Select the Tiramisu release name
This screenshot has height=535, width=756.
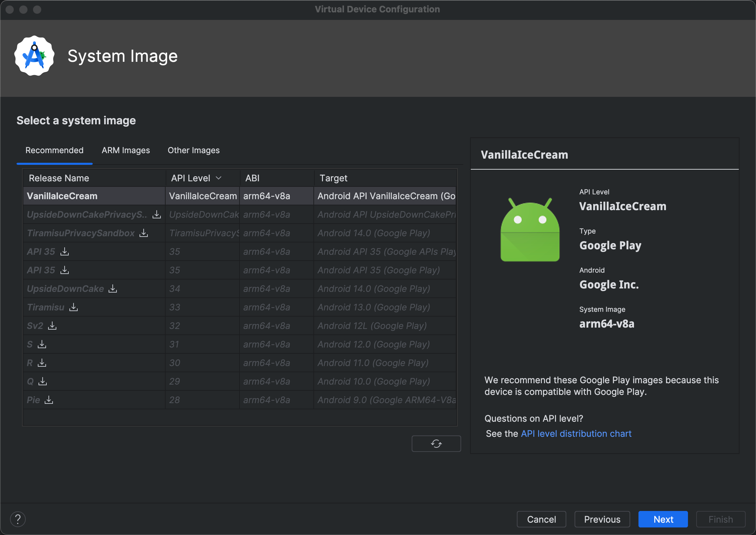click(46, 307)
